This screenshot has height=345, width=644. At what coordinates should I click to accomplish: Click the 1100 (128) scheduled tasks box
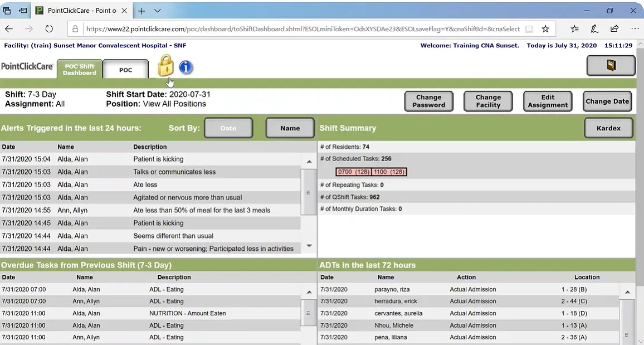tap(389, 172)
